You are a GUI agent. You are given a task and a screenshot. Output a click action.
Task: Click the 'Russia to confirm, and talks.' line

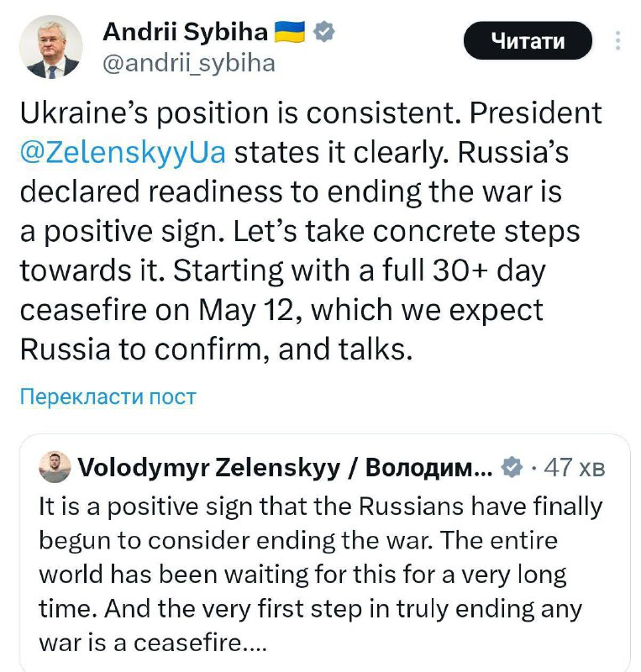click(x=216, y=349)
